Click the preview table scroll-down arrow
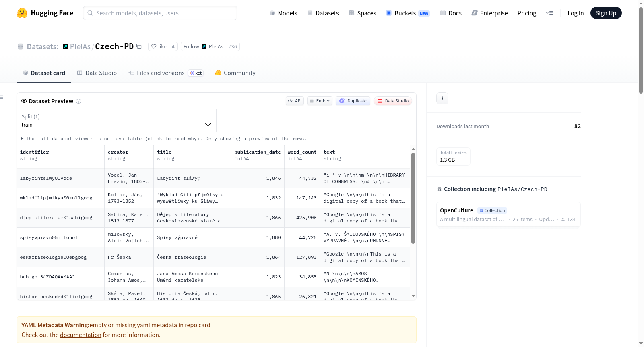 point(413,296)
